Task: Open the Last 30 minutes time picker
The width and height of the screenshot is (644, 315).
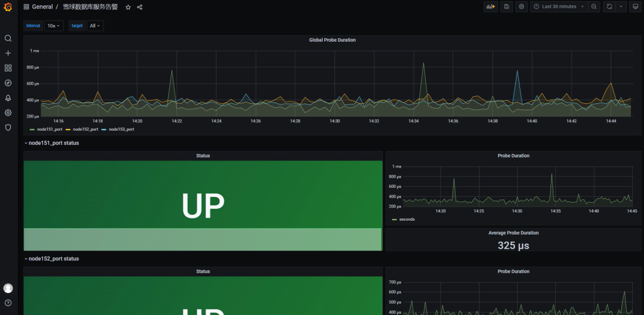Action: pos(559,7)
